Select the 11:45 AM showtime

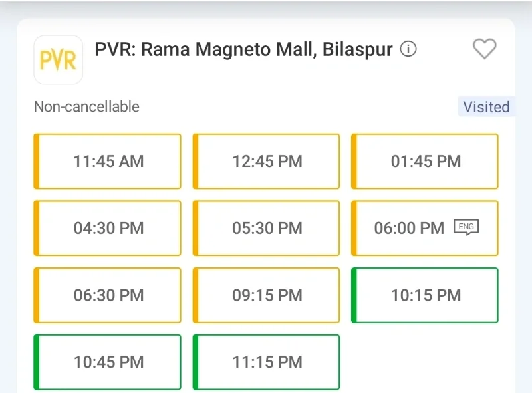click(x=108, y=162)
